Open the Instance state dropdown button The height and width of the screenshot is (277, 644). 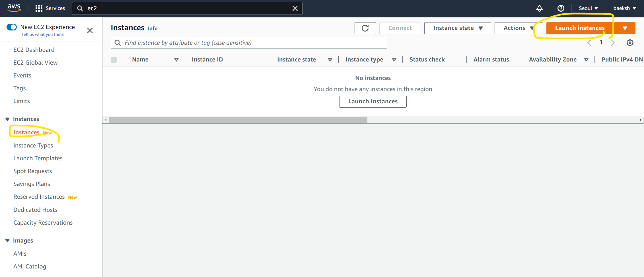coord(458,28)
